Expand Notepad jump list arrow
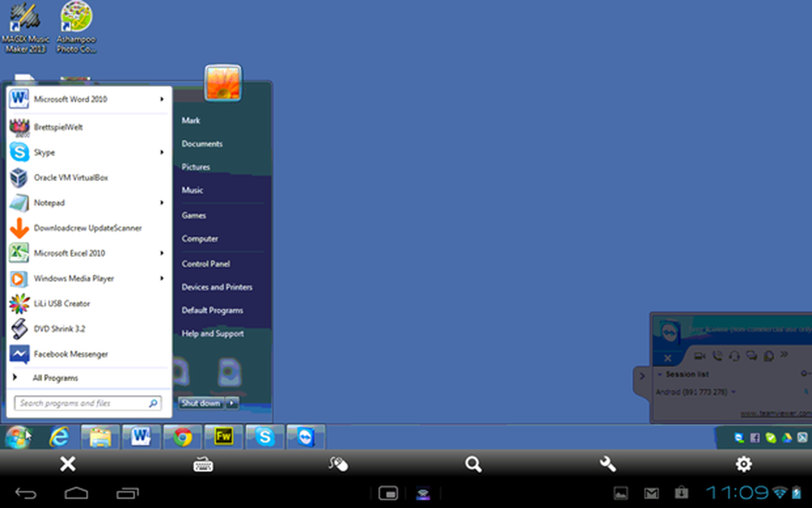This screenshot has width=812, height=508. pyautogui.click(x=162, y=202)
